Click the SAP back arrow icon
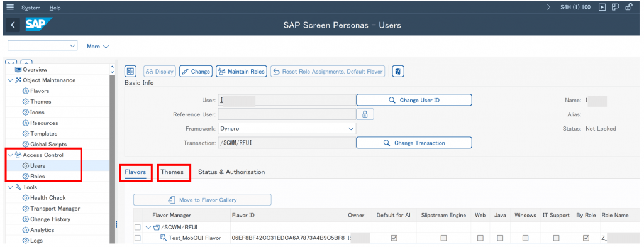The width and height of the screenshot is (644, 247). point(13,25)
